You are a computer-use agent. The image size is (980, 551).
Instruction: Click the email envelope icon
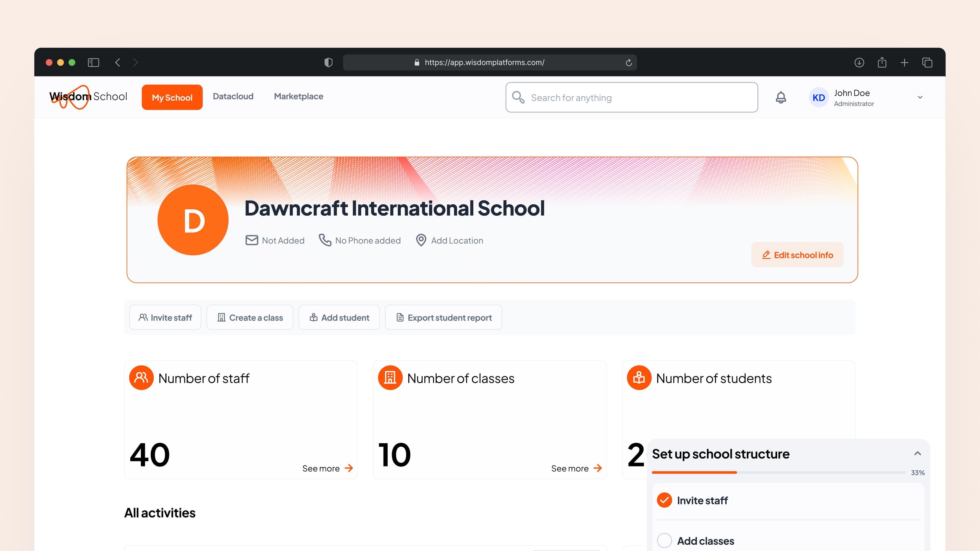[x=251, y=240]
